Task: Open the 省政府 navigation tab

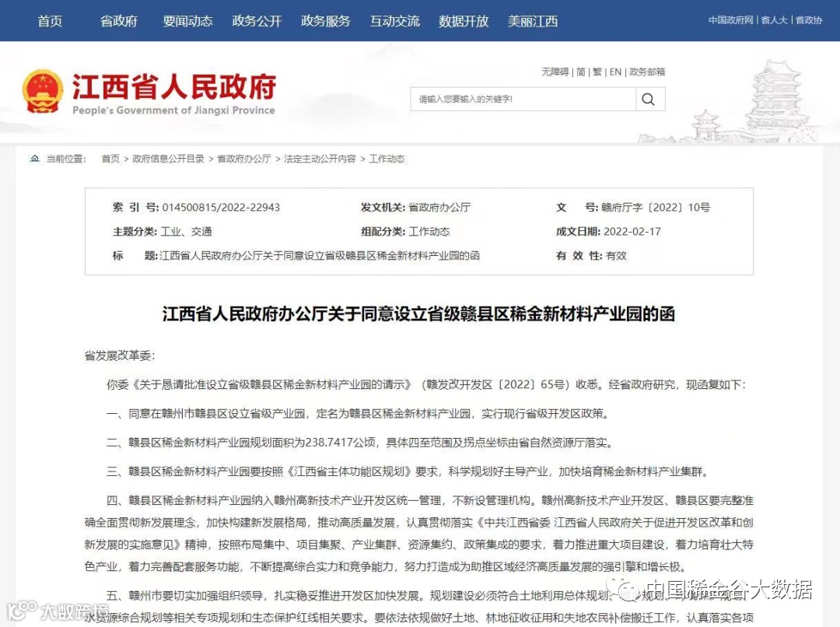Action: click(x=119, y=21)
